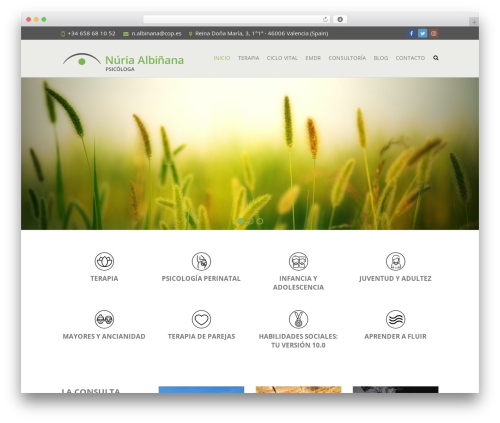The height and width of the screenshot is (423, 500).
Task: Click the phone number +34 658 68 10 52
Action: (91, 34)
